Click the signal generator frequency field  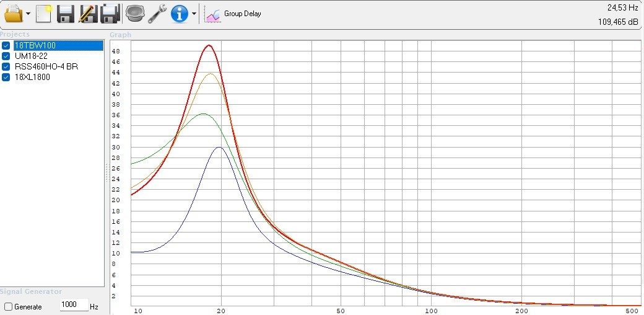pos(74,306)
